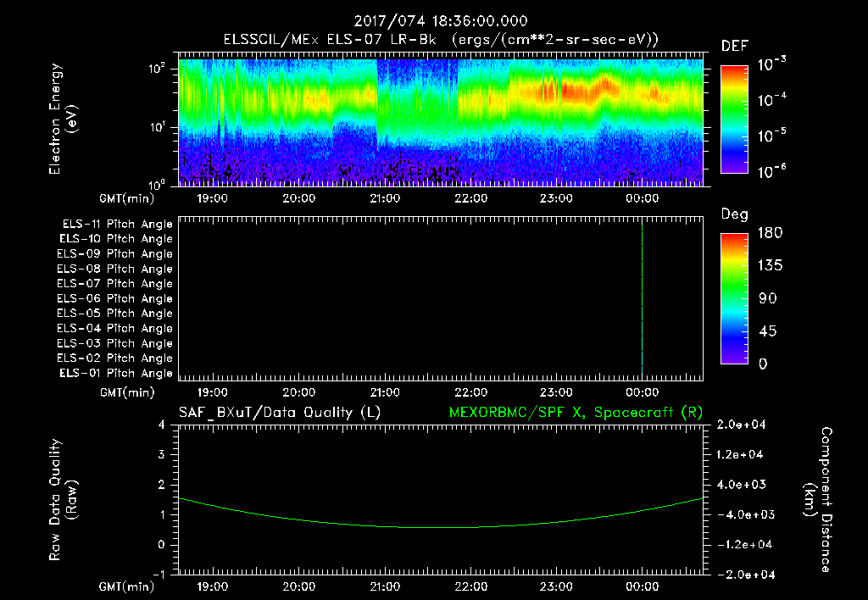
Task: Click the 90 value on the Deg scale
Action: click(768, 299)
